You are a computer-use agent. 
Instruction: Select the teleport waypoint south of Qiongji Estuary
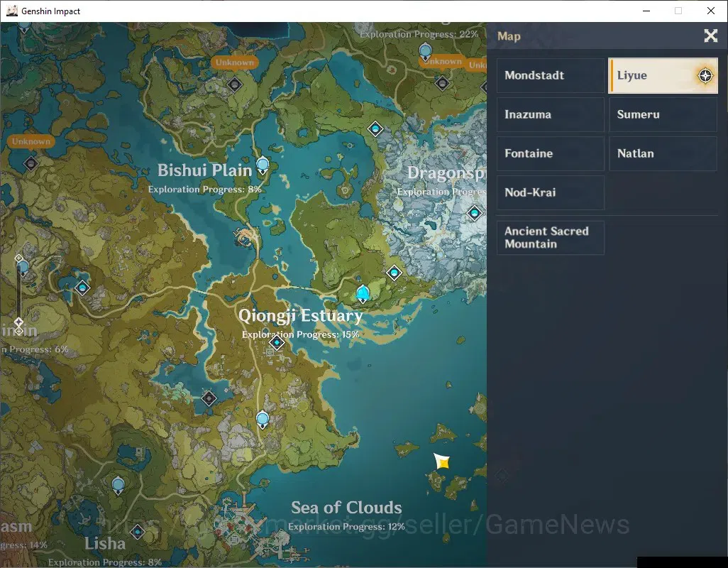263,420
